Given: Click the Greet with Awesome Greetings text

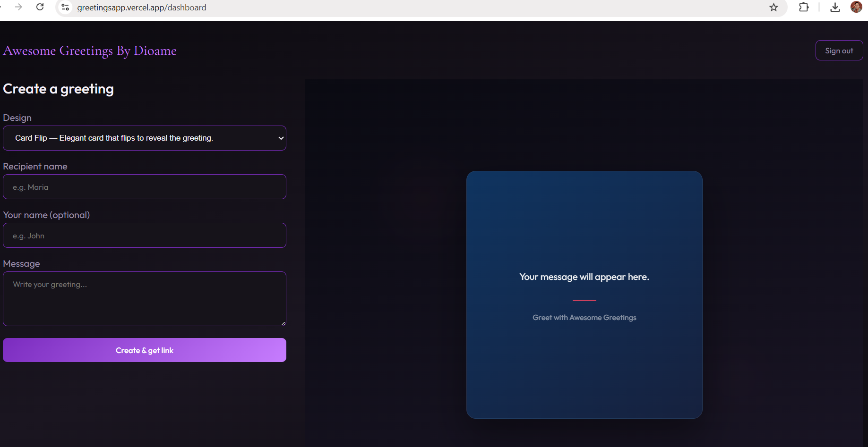Looking at the screenshot, I should pos(584,318).
